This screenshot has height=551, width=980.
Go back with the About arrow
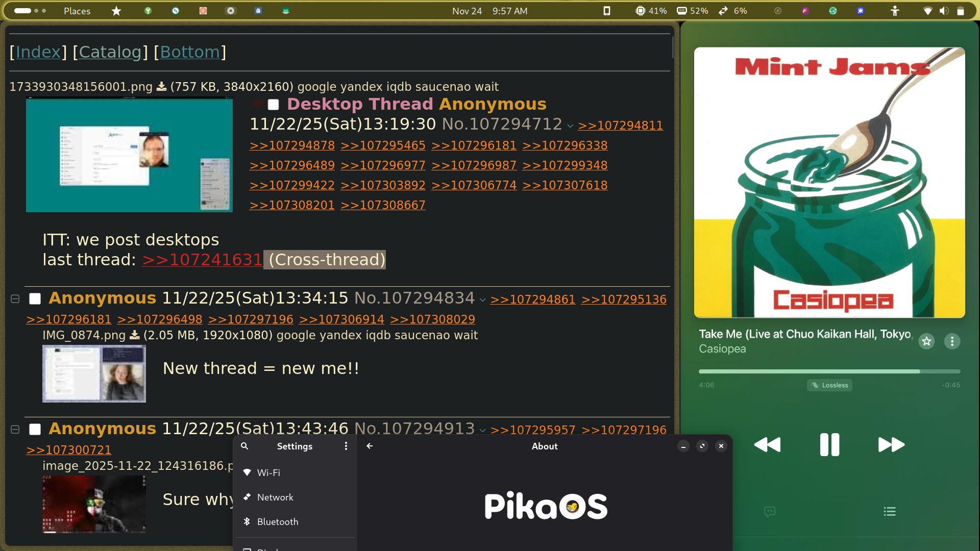coord(370,446)
